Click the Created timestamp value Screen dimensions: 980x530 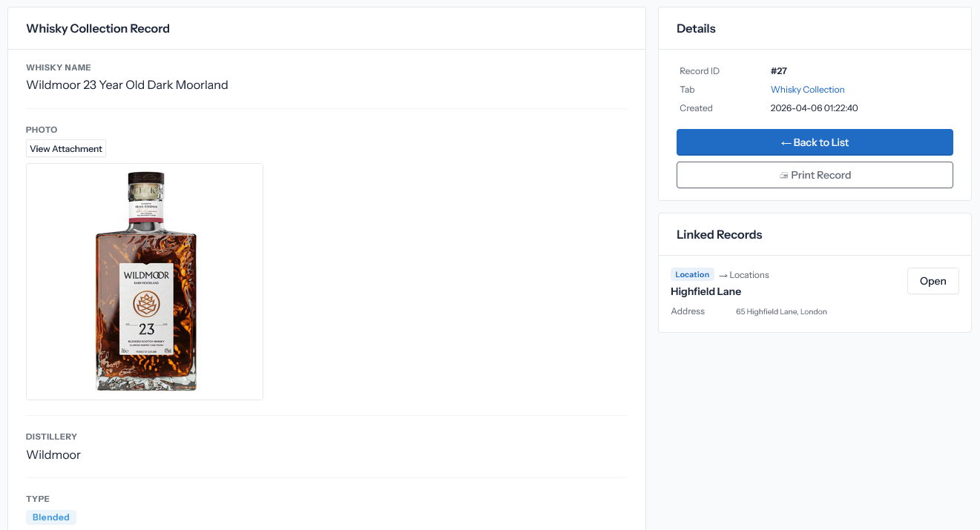coord(814,108)
